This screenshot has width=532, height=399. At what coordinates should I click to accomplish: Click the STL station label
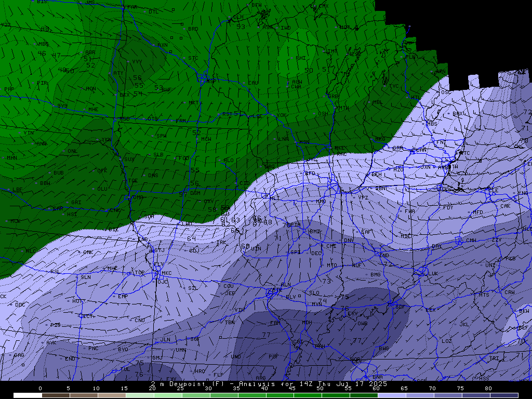tap(277, 290)
